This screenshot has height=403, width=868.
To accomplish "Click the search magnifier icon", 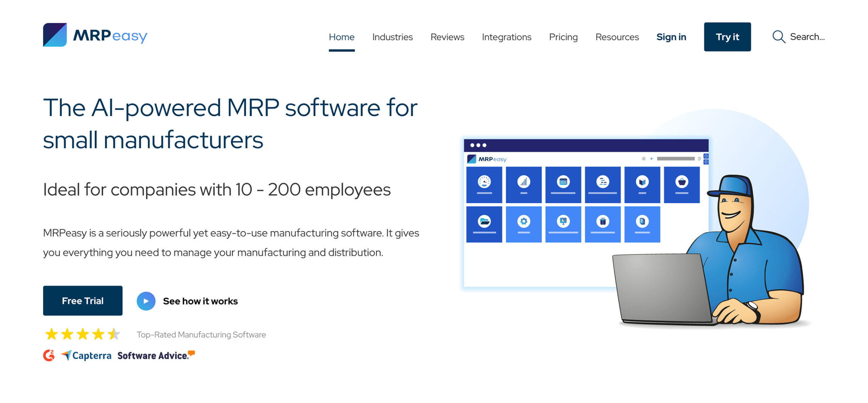I will (778, 37).
